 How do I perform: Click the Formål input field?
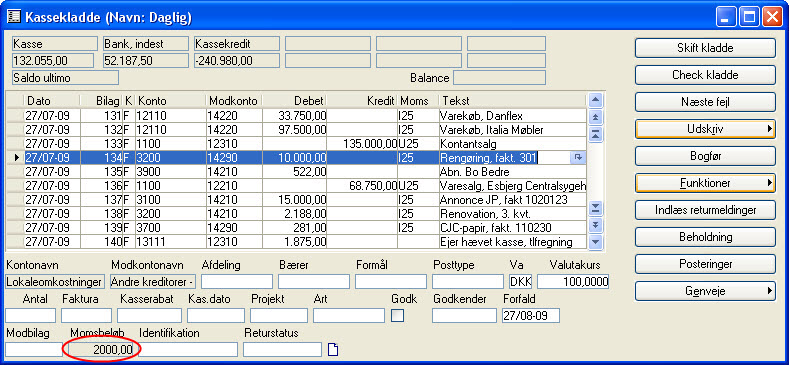[x=391, y=281]
